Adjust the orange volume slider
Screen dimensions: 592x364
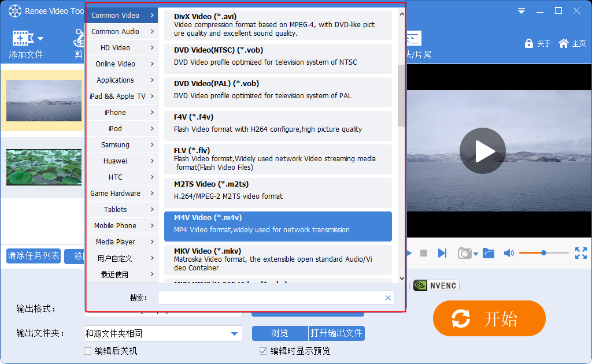(x=543, y=252)
